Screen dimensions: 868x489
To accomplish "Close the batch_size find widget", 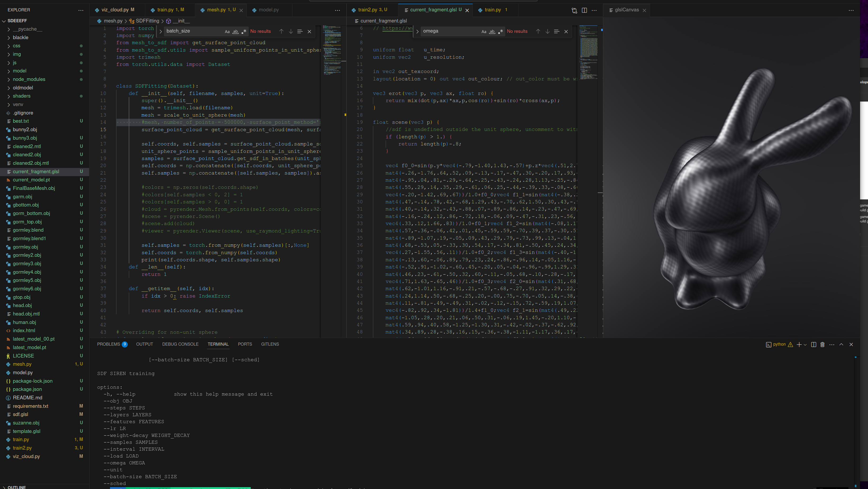I will 309,31.
